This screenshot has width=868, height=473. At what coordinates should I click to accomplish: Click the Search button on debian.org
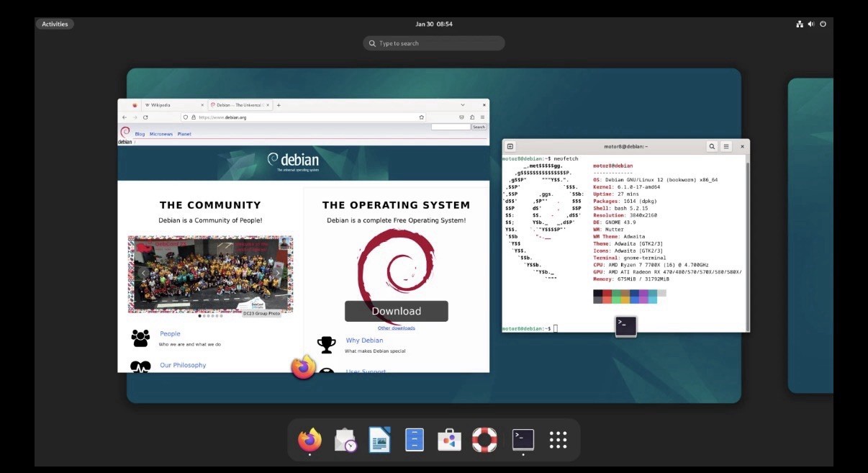tap(479, 127)
